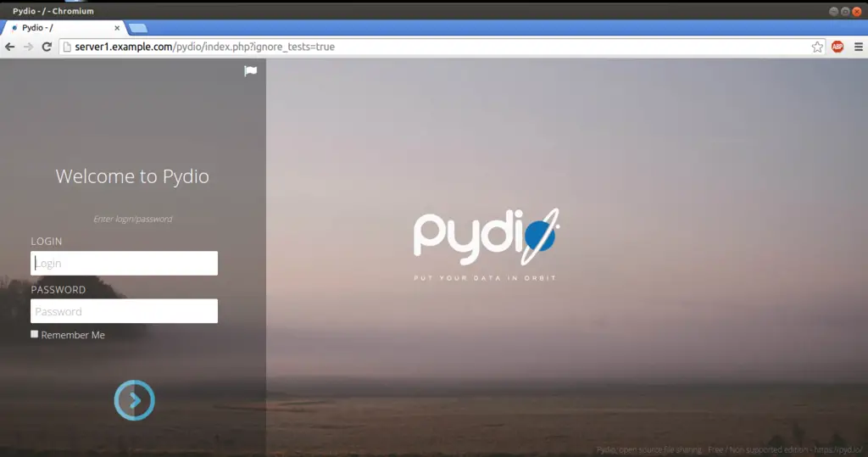Minimize the Chromium window
The image size is (868, 457).
click(x=834, y=11)
